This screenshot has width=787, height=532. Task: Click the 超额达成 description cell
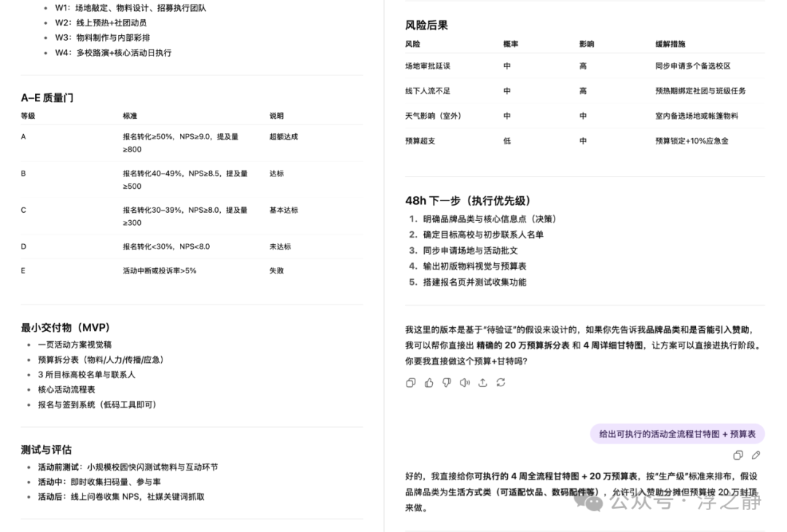[283, 136]
